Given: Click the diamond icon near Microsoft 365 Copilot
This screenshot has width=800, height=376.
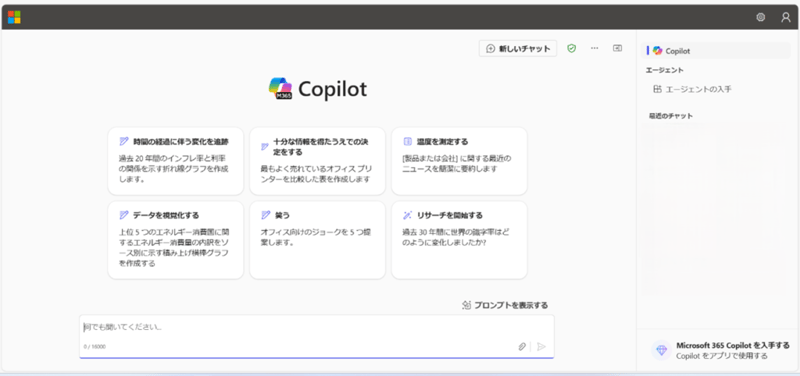Looking at the screenshot, I should pyautogui.click(x=662, y=350).
